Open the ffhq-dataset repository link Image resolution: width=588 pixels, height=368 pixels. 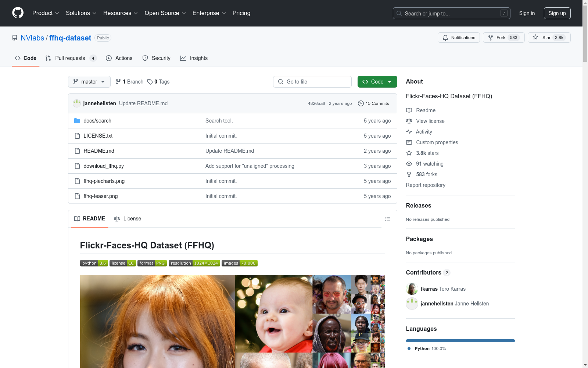tap(70, 38)
